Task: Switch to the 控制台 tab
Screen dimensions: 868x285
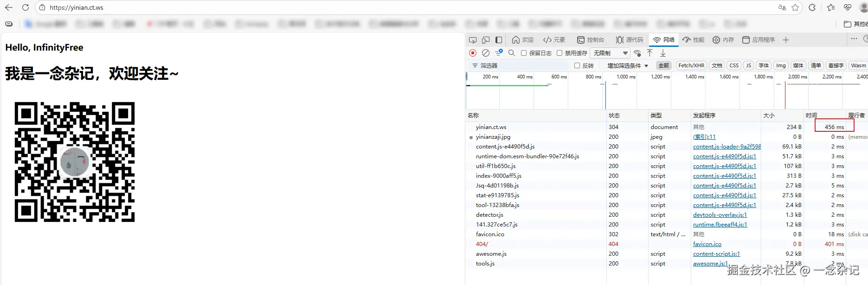Action: point(590,40)
